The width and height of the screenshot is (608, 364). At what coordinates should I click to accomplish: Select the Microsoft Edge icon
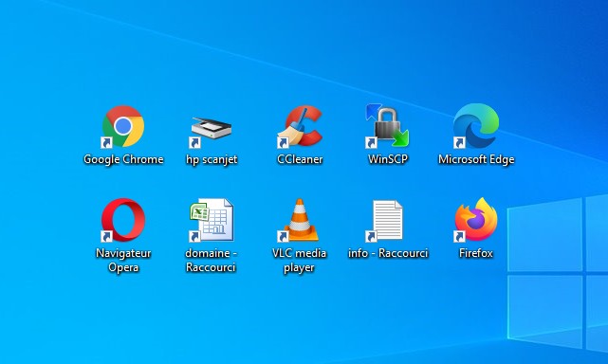pyautogui.click(x=475, y=125)
